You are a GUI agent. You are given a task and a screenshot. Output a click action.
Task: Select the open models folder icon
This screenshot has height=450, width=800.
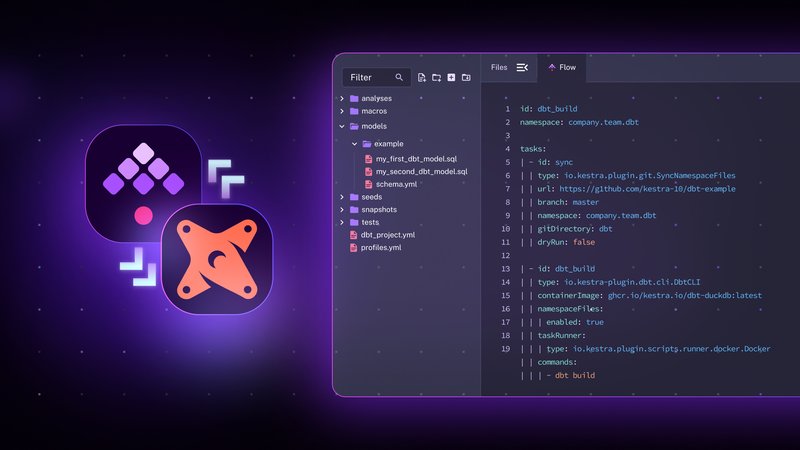354,126
